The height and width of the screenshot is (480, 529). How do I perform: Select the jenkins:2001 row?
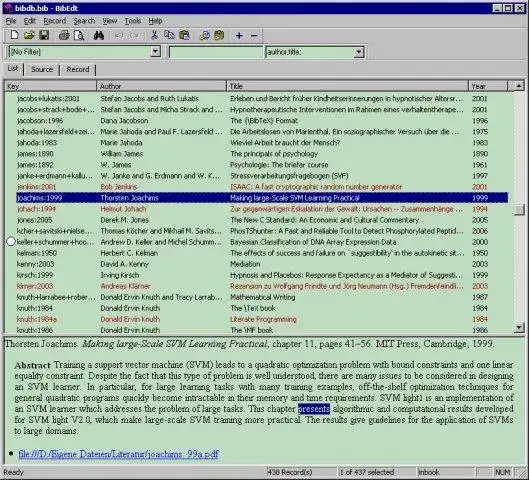click(262, 187)
